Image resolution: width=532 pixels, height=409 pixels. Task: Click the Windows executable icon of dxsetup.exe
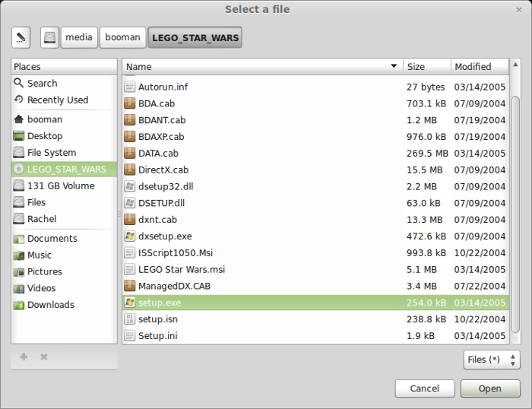click(130, 236)
